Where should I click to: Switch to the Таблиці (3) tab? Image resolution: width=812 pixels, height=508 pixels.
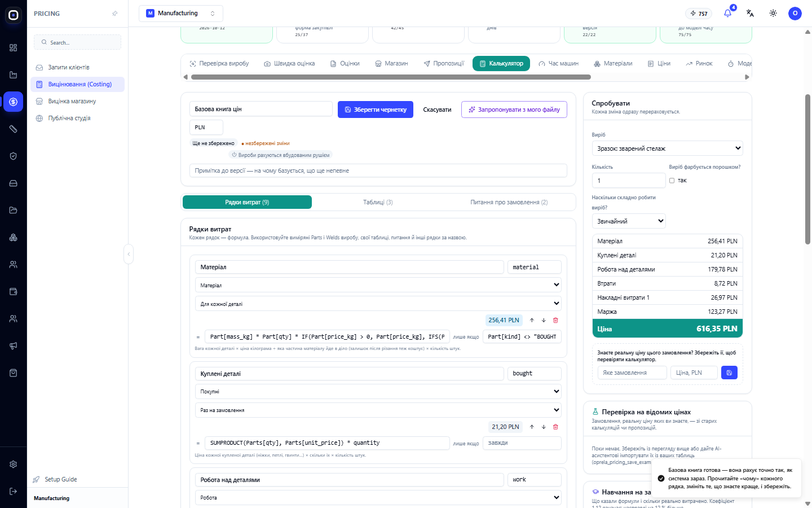coord(378,202)
